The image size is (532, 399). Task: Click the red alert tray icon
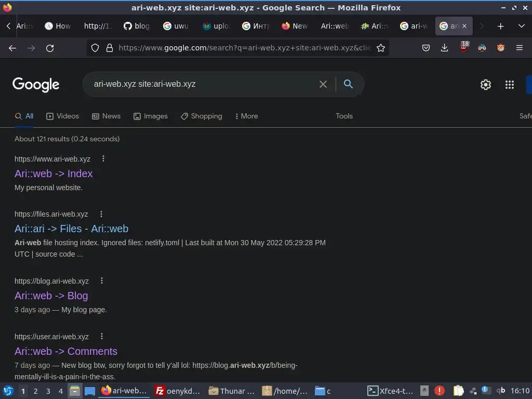point(440,391)
